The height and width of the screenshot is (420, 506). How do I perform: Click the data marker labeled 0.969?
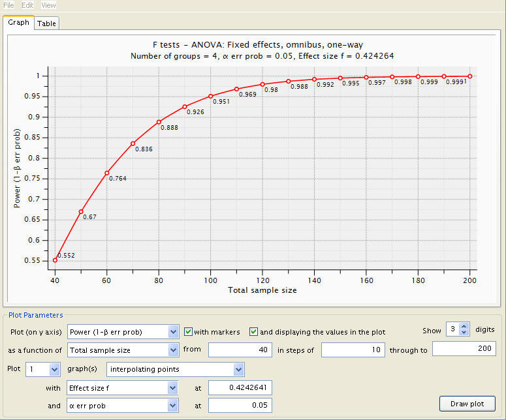coord(236,89)
